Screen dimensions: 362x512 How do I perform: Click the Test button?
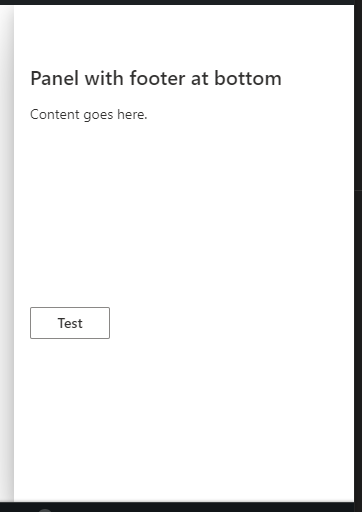(70, 323)
